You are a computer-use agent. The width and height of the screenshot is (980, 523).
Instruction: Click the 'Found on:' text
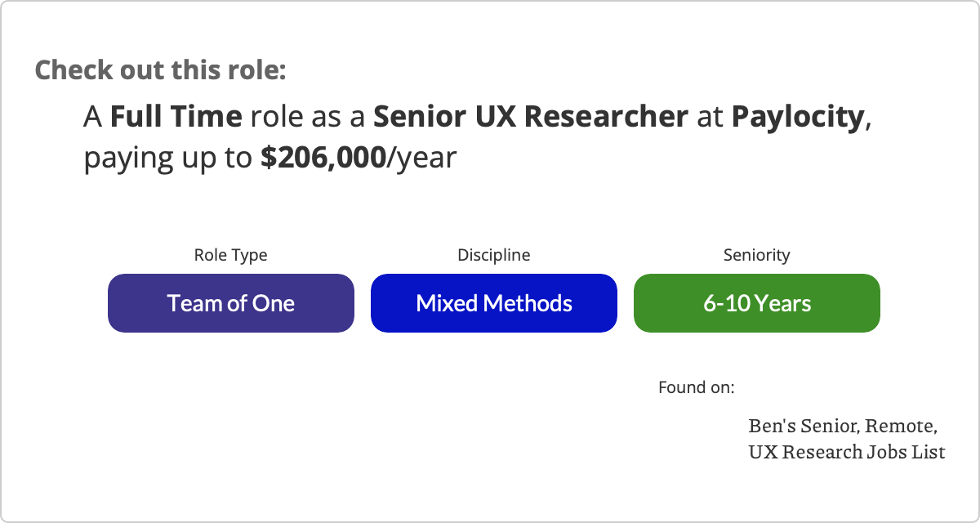click(697, 387)
